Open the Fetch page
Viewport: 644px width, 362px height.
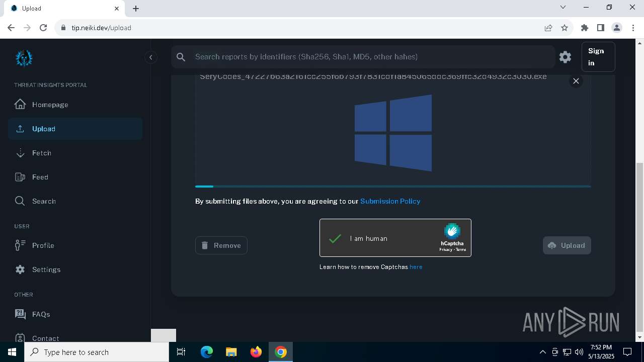coord(75,153)
